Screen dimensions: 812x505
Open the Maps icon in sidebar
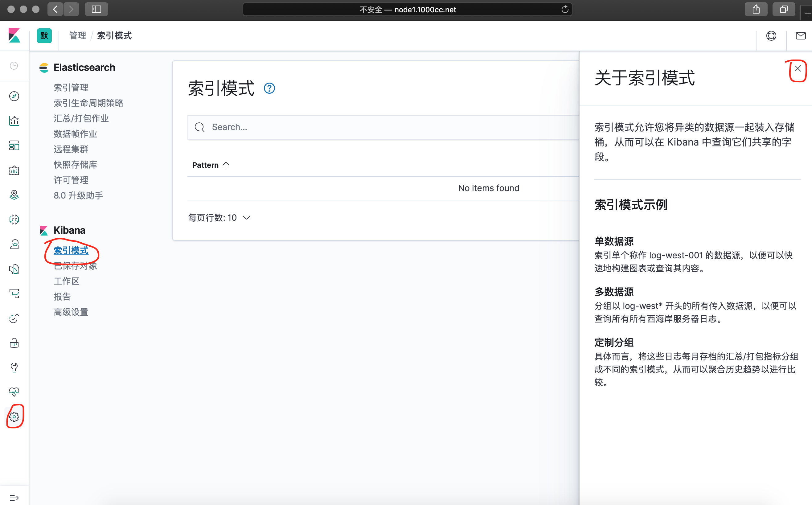point(14,195)
